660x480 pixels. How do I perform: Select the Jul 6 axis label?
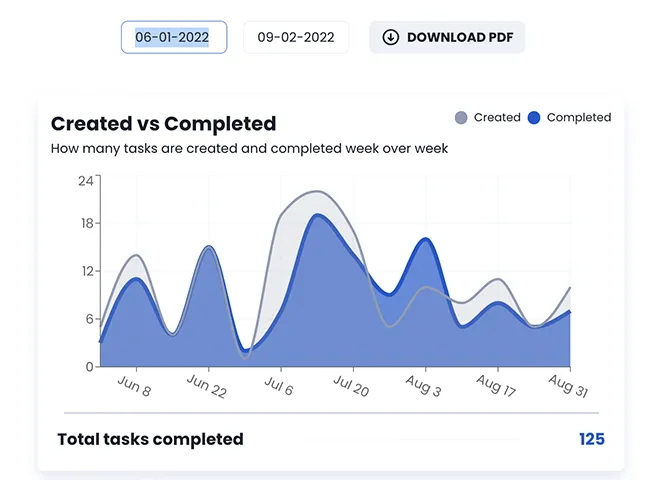point(280,386)
